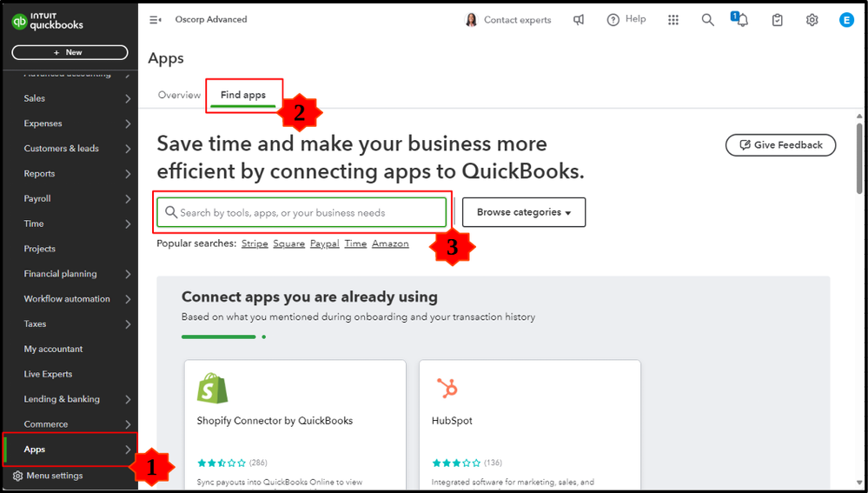Focus the Search by tools, apps field
The image size is (868, 493).
tap(301, 213)
